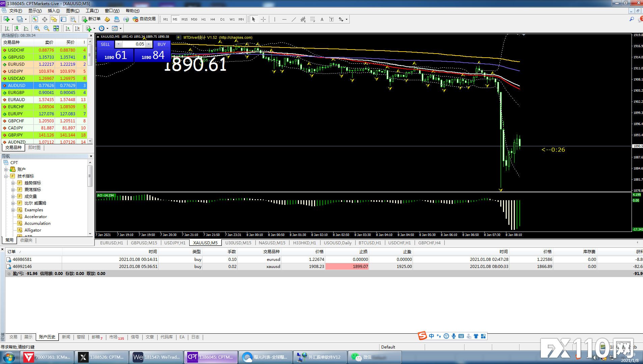
Task: Expand the 震荡指标 tree node
Action: point(13,190)
